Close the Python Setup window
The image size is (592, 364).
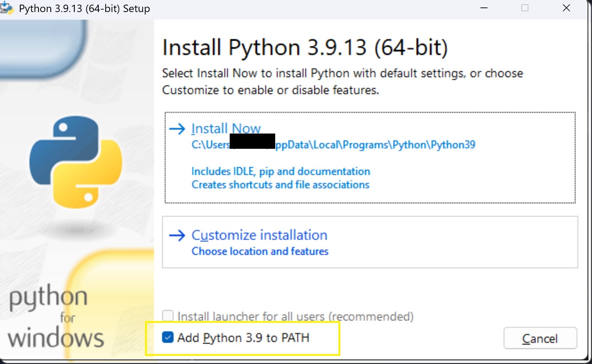(x=566, y=8)
